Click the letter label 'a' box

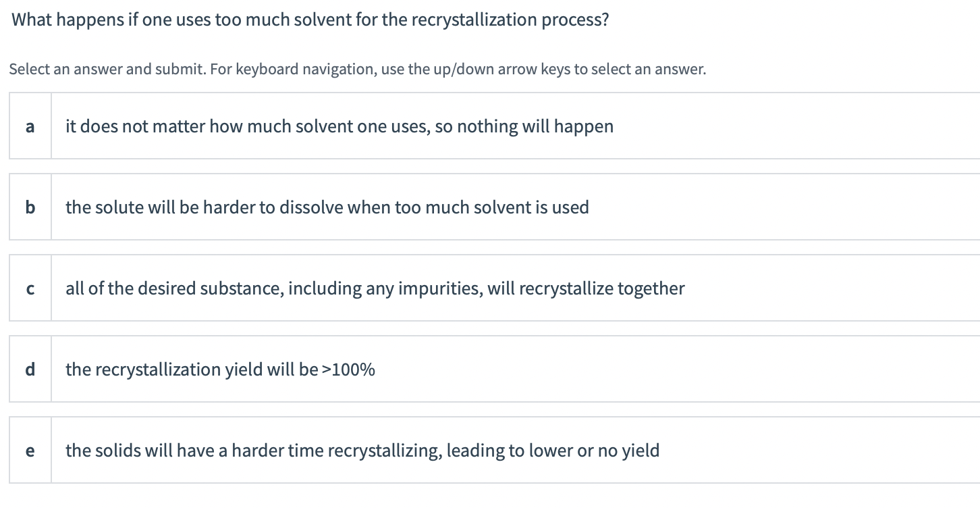(30, 126)
